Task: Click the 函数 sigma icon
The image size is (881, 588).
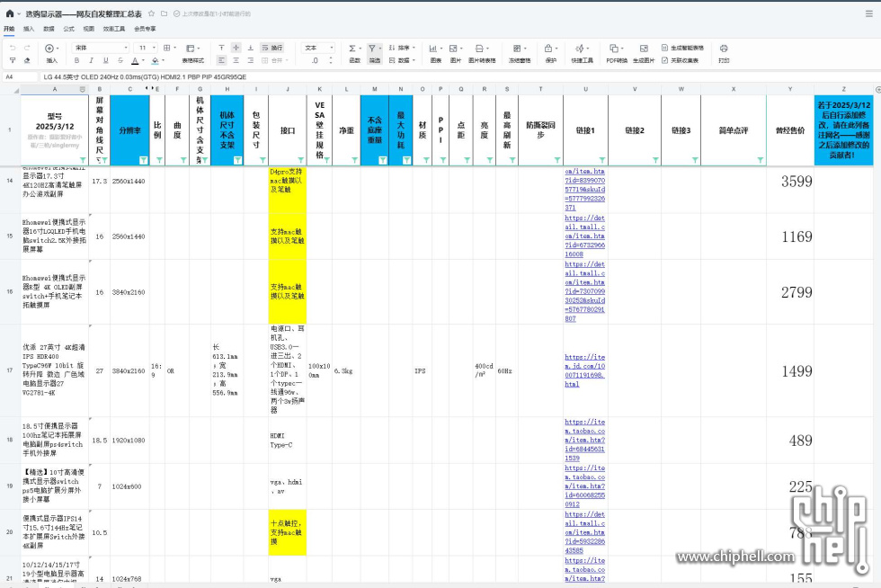Action: pyautogui.click(x=352, y=49)
